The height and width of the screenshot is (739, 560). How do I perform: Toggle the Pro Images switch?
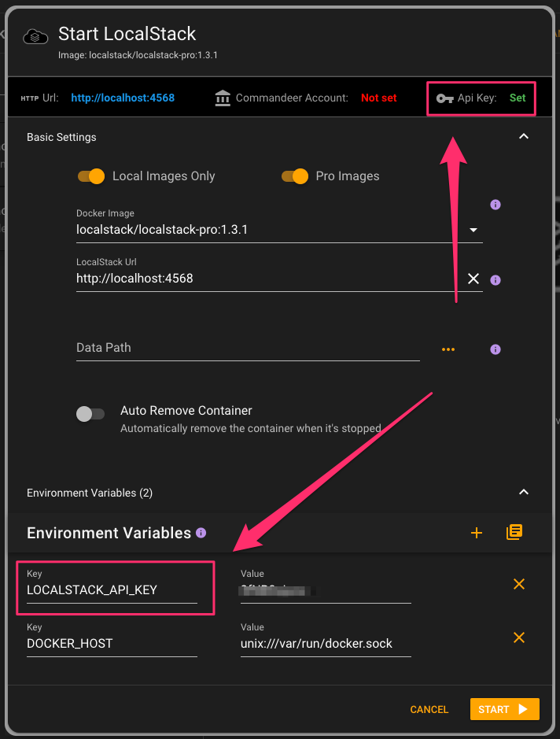click(295, 176)
